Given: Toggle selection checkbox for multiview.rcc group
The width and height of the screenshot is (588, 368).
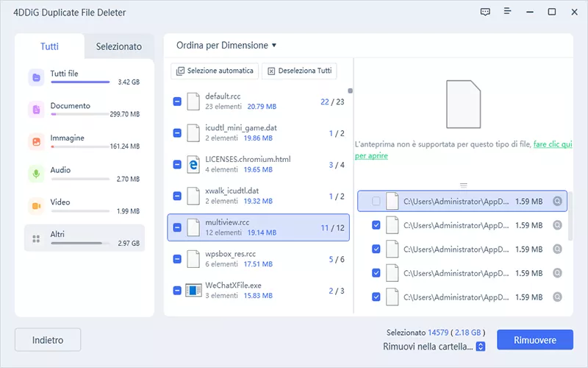Looking at the screenshot, I should 177,227.
